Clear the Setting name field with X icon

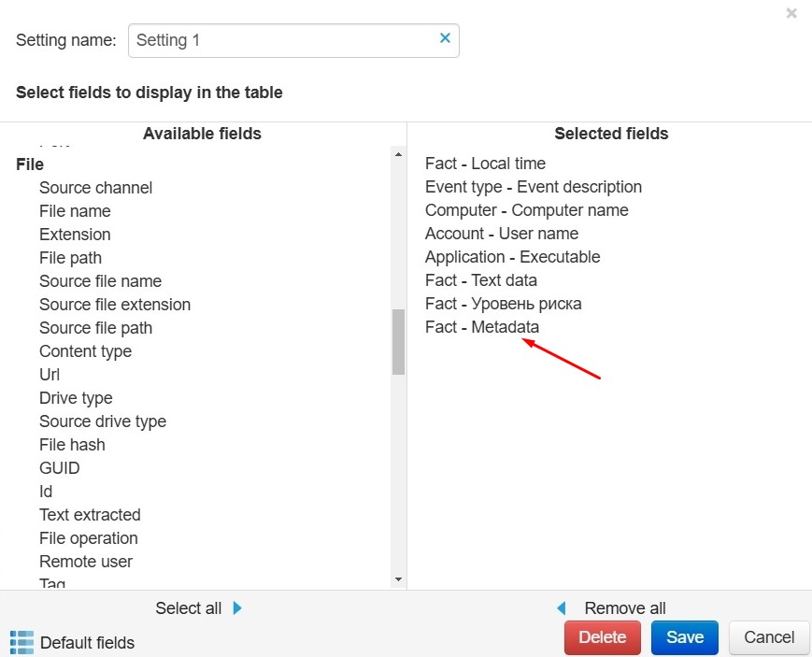click(445, 38)
